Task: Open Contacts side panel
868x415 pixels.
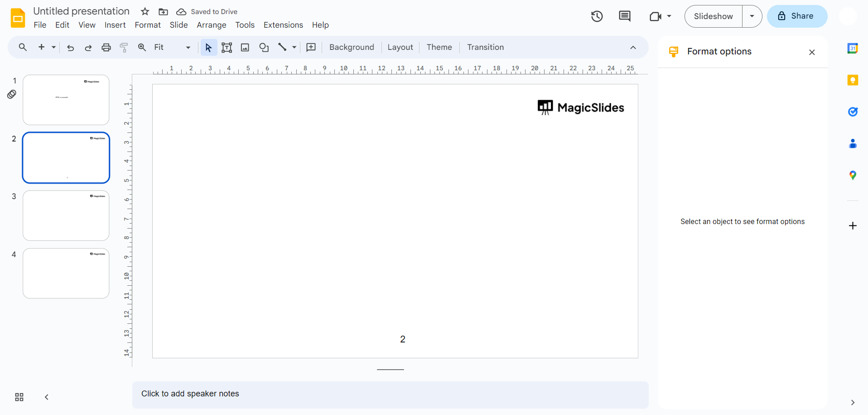Action: click(x=853, y=144)
